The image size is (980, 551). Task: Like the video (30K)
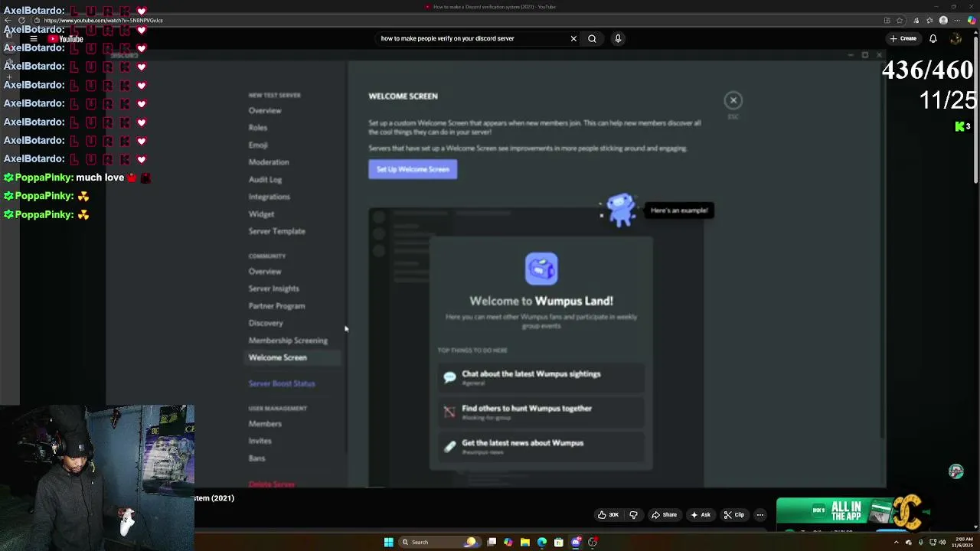(608, 515)
